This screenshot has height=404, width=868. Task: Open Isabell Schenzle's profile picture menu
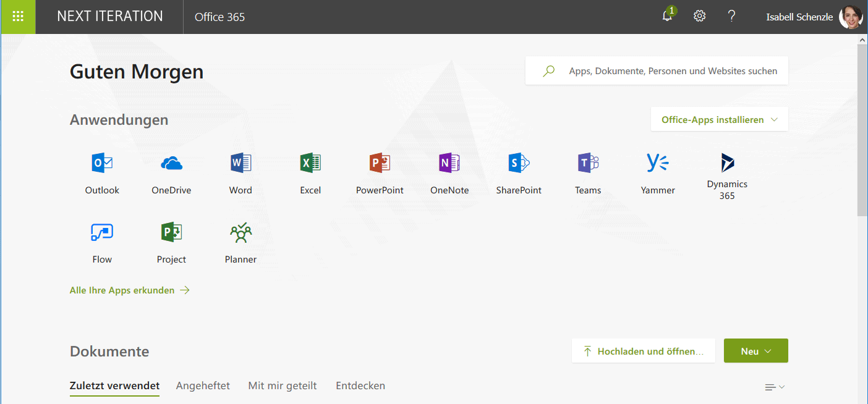coord(851,17)
